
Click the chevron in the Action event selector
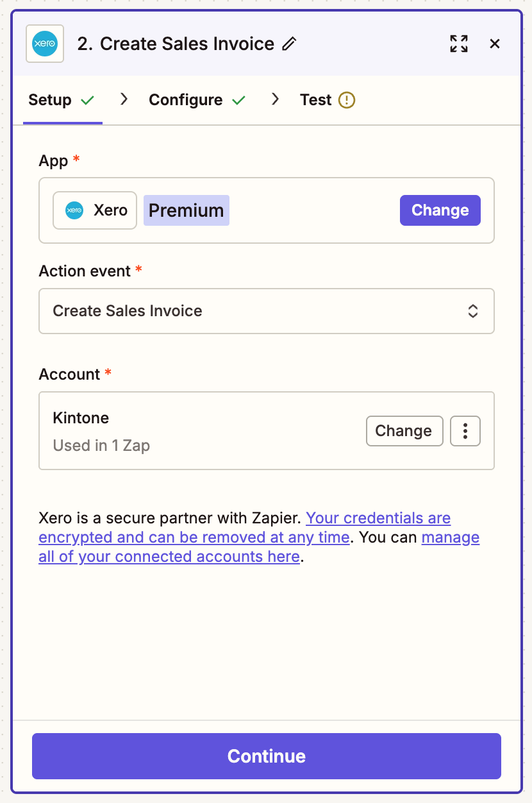(472, 311)
